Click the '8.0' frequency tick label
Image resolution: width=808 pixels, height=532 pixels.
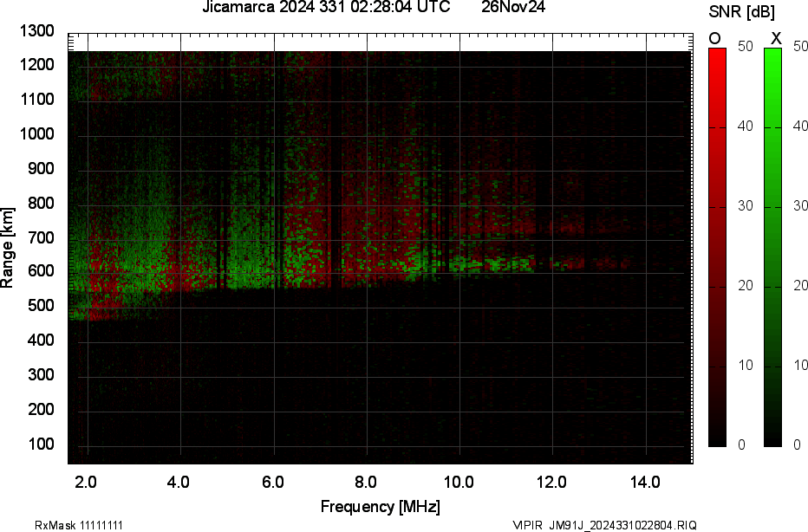coord(365,482)
